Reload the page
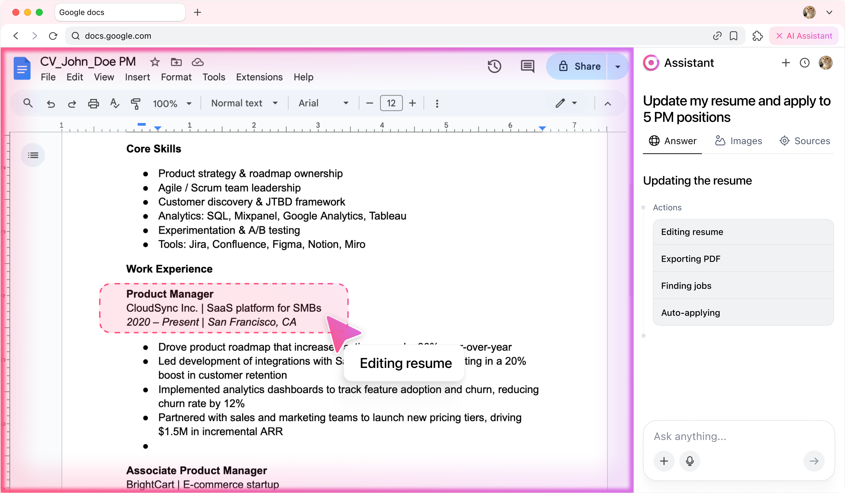 click(53, 36)
